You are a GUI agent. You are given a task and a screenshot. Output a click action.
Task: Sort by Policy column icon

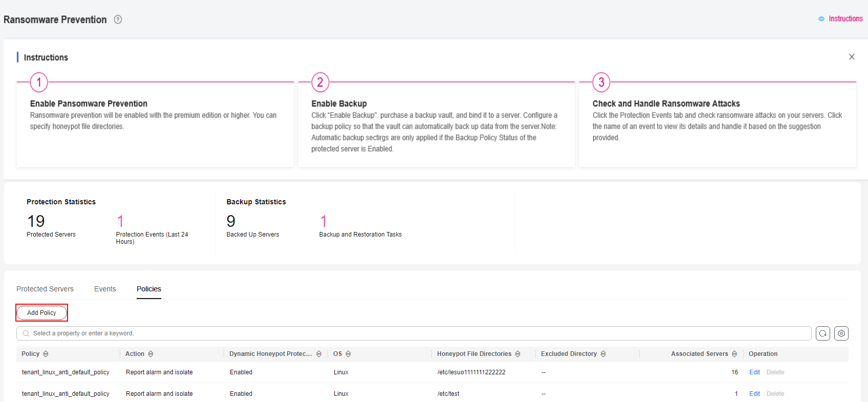coord(46,354)
